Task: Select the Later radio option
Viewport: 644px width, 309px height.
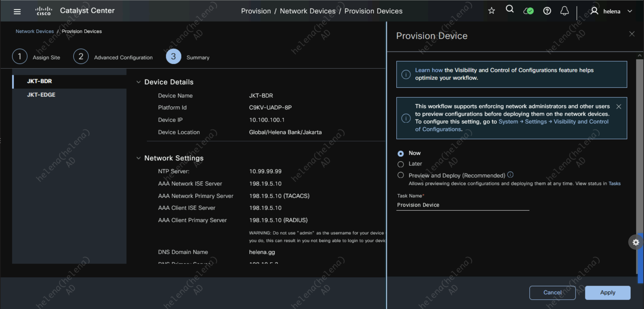Action: coord(400,164)
